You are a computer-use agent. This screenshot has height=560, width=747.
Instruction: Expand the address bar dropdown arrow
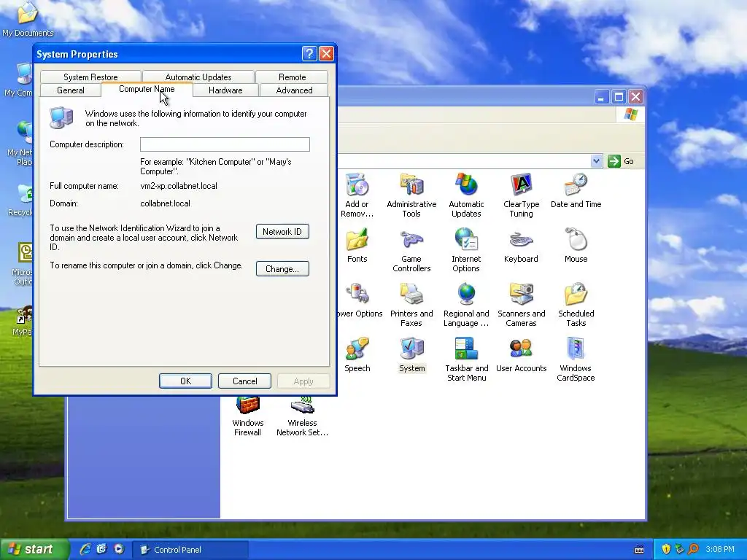pos(596,161)
